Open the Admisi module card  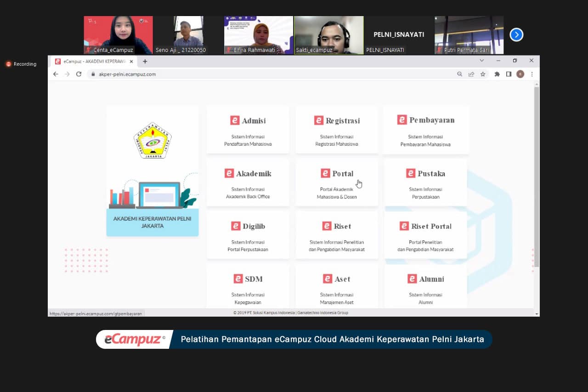248,130
